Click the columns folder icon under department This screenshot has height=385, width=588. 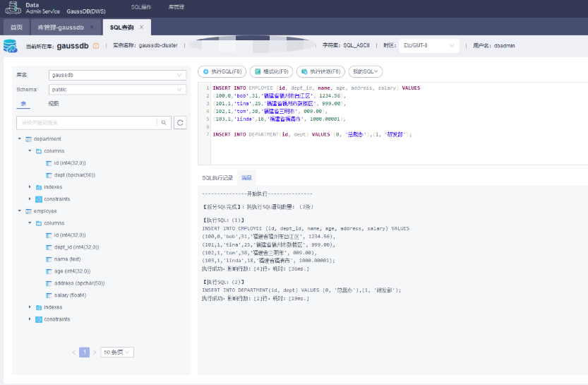tap(39, 151)
